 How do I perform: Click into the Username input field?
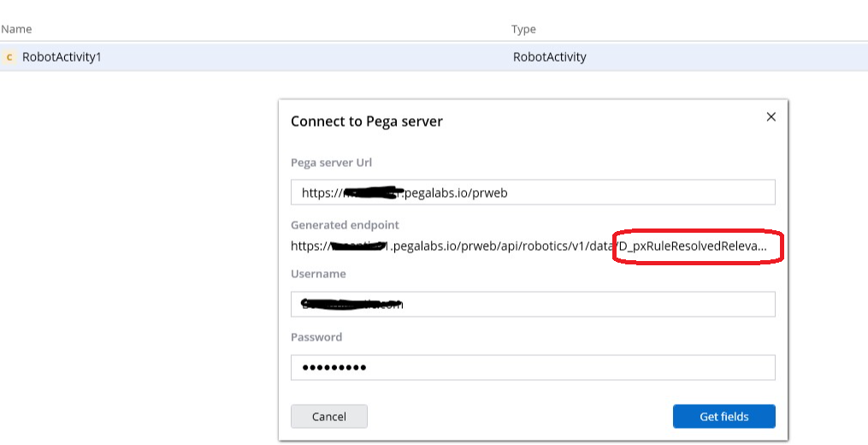[x=533, y=305]
